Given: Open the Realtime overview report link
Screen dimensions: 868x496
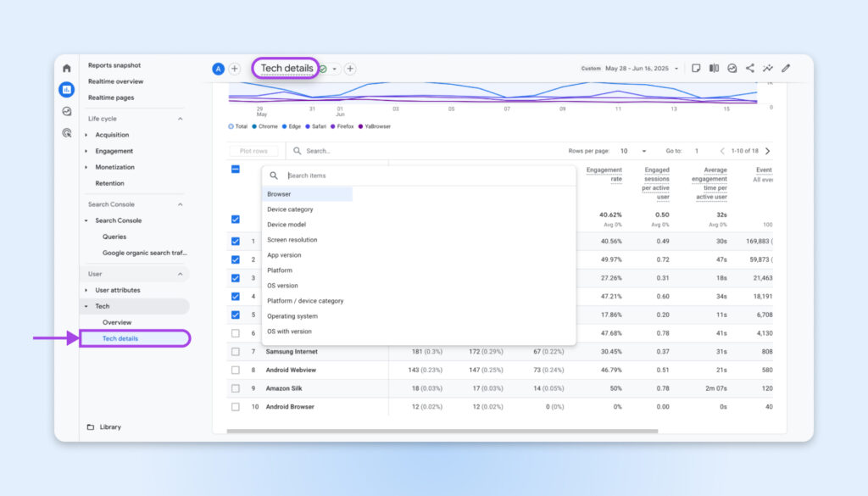Looking at the screenshot, I should coord(115,81).
